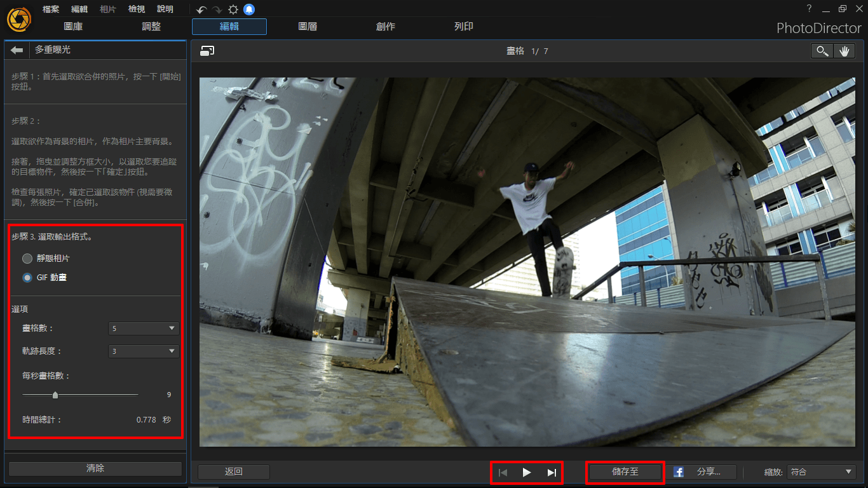Click the 清除 button
The height and width of the screenshot is (488, 868).
95,468
